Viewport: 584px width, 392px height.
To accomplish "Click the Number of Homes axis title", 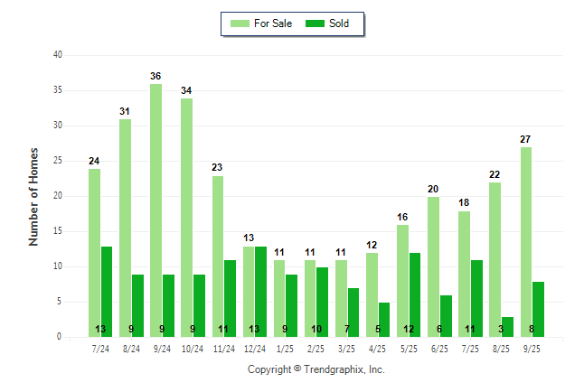I will 33,196.
